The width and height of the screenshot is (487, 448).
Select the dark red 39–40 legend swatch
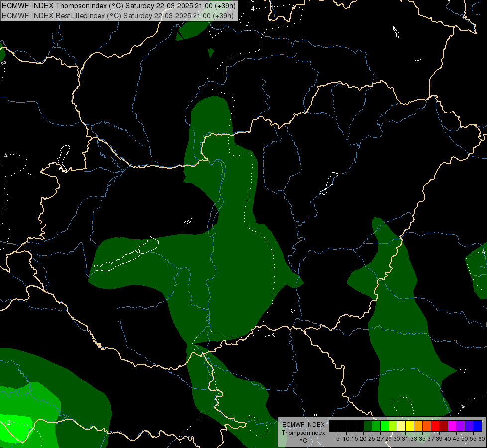pyautogui.click(x=444, y=426)
